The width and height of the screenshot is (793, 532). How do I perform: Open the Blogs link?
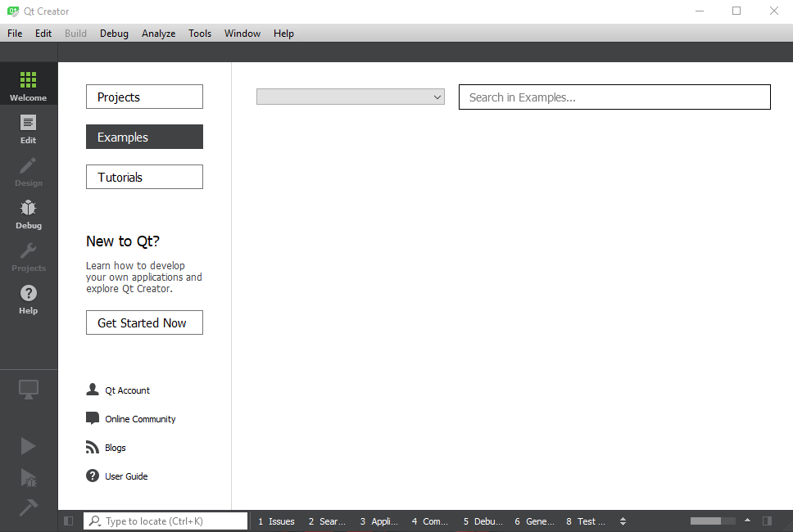(116, 448)
